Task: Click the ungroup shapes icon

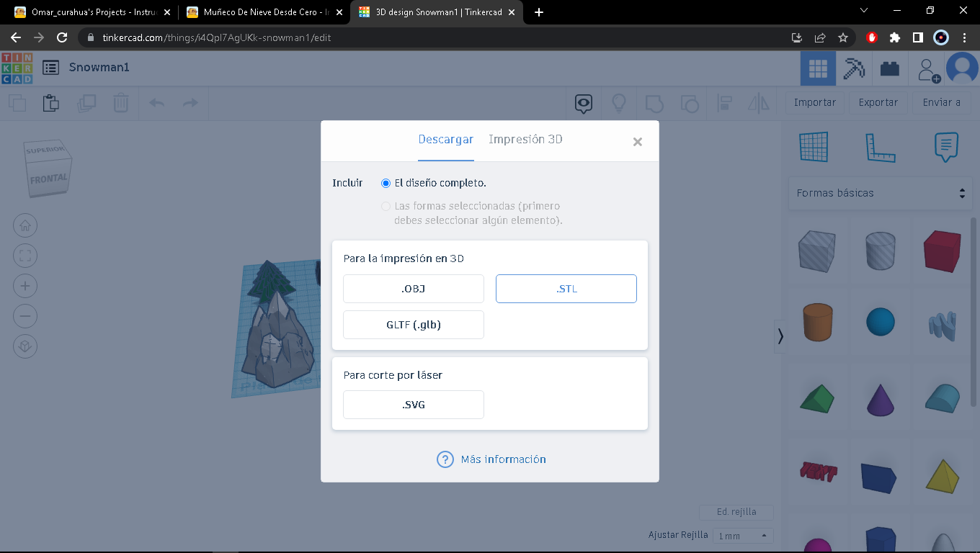Action: click(x=689, y=103)
